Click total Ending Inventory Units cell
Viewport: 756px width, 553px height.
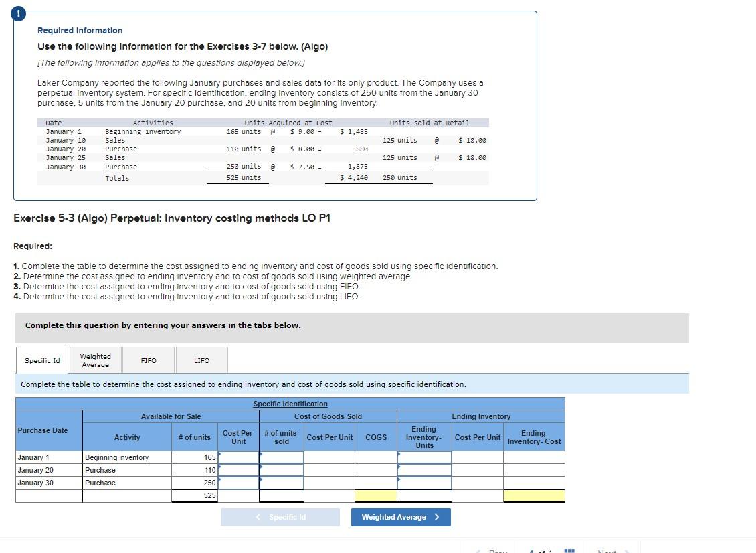pyautogui.click(x=424, y=495)
